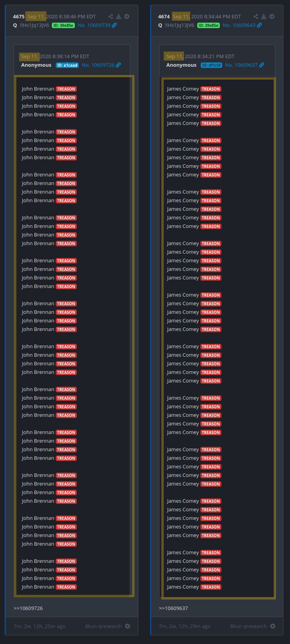Click the timestamp 8:34:44 PM EDT

point(223,16)
